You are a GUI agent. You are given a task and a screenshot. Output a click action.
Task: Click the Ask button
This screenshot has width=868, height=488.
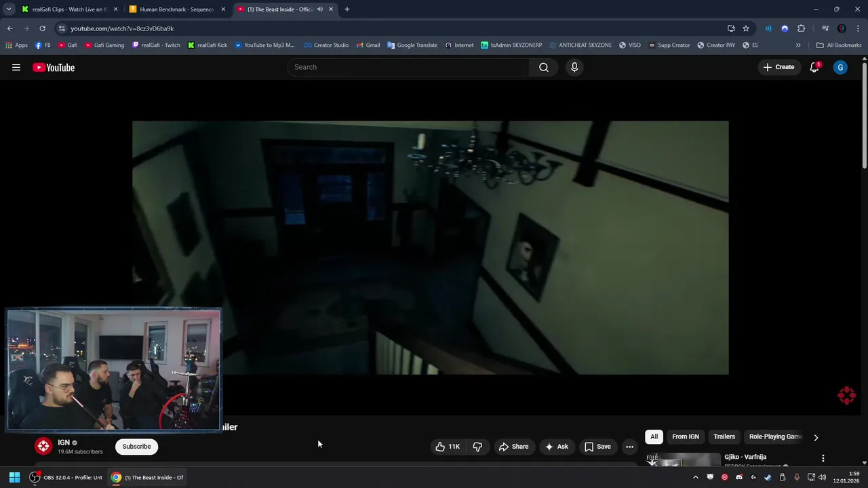(557, 447)
